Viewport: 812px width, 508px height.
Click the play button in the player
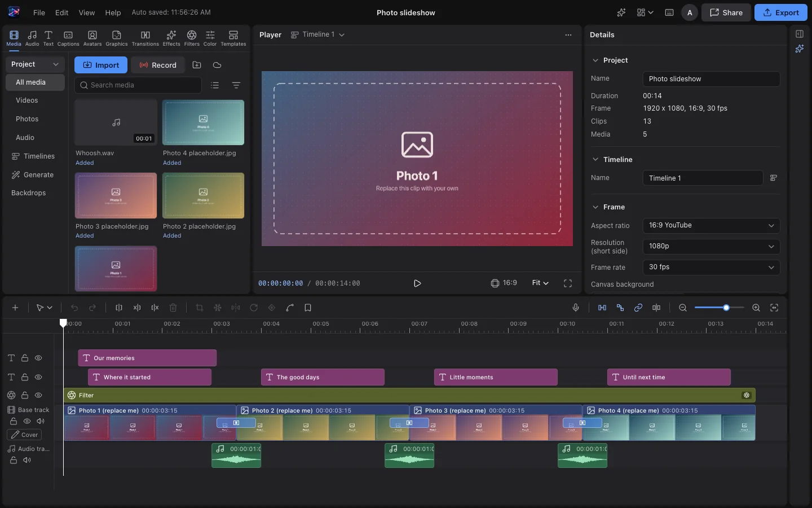[417, 283]
